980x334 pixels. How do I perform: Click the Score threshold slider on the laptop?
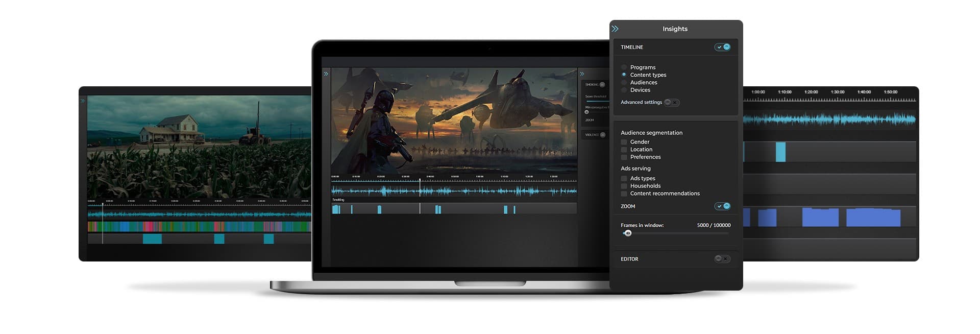point(597,101)
